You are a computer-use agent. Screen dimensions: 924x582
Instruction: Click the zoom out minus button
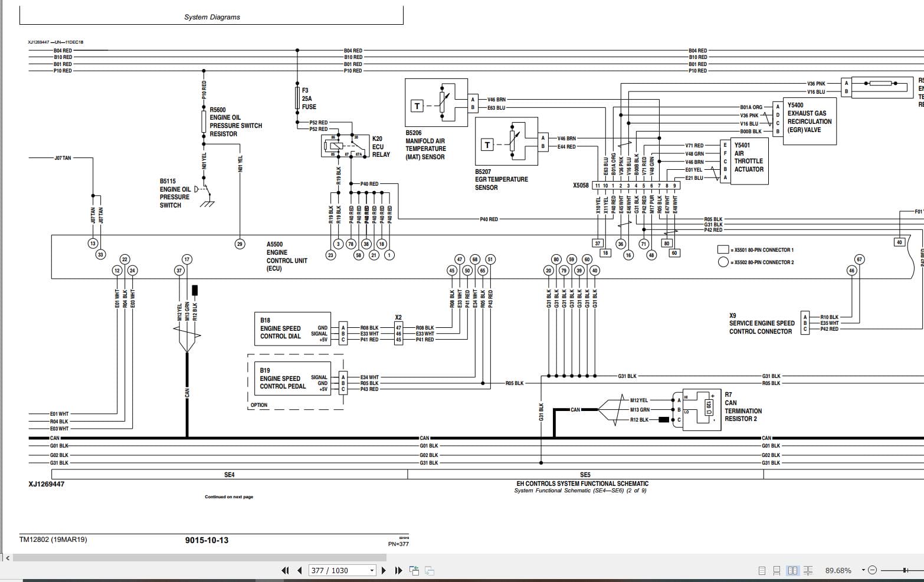coord(873,570)
